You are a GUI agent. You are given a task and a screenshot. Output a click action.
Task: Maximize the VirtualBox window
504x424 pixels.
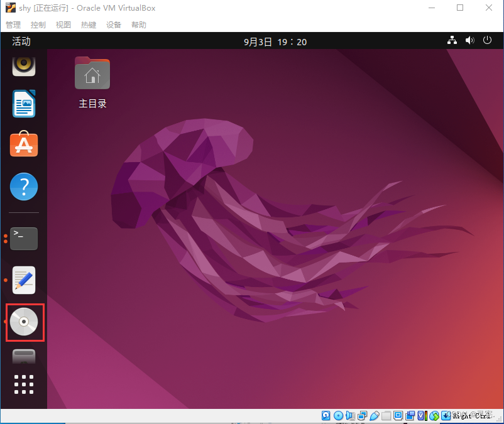tap(460, 8)
